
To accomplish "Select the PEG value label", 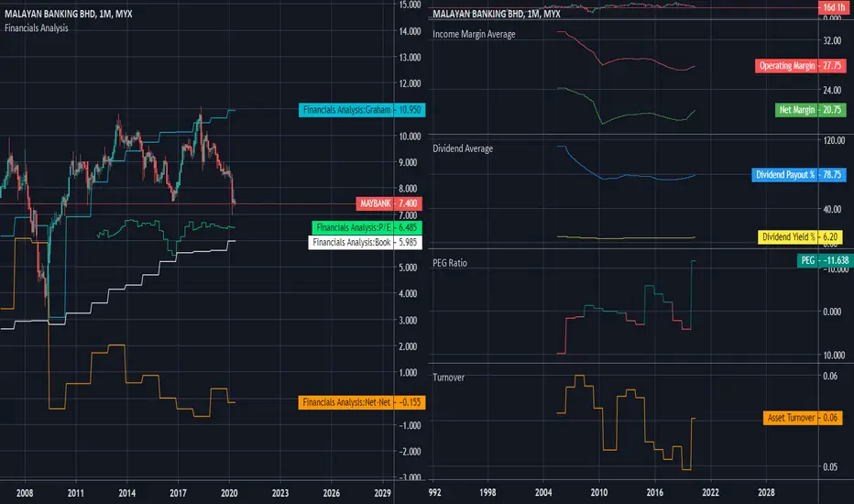I will [x=825, y=260].
